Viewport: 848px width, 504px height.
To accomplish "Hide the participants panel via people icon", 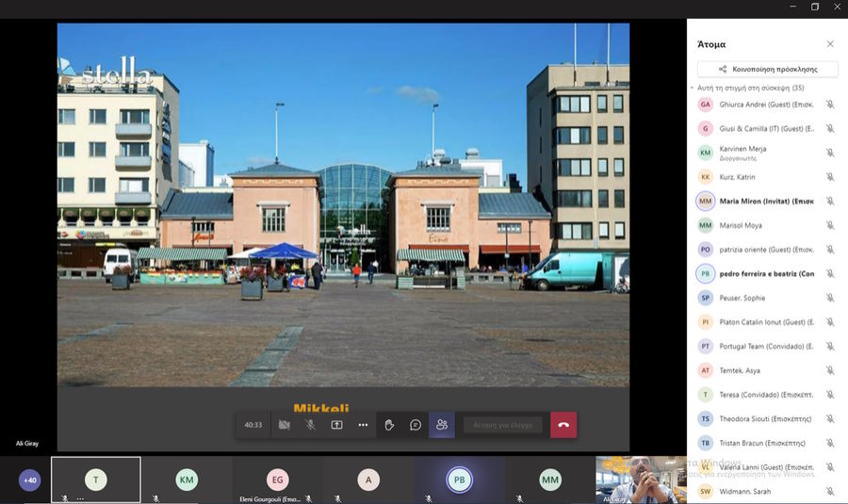I will click(442, 425).
